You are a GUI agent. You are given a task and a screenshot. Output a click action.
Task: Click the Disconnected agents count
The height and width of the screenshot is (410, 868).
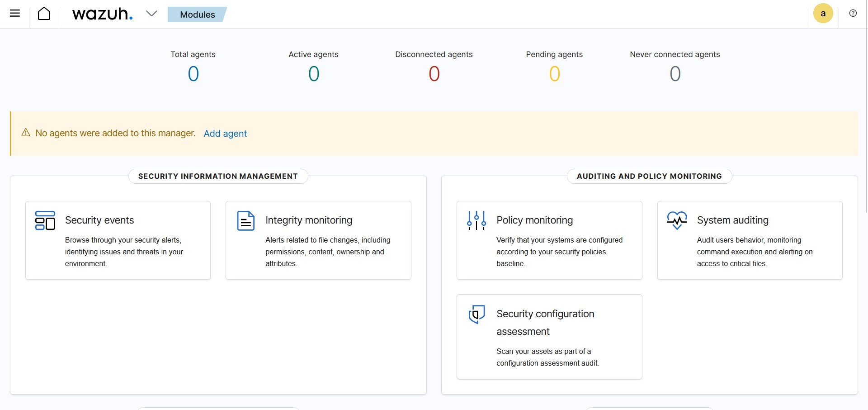[x=434, y=74]
